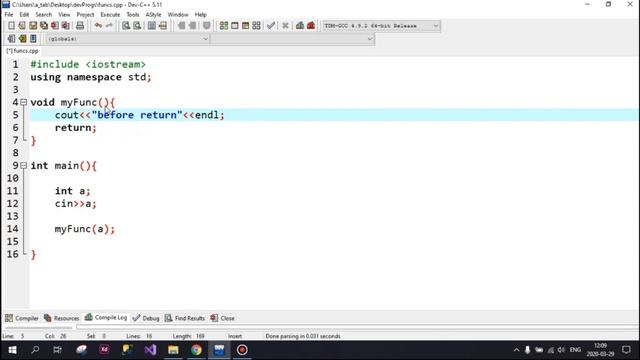Open the empty function-list dropdown beside (globals)
640x360 pixels.
pos(292,39)
